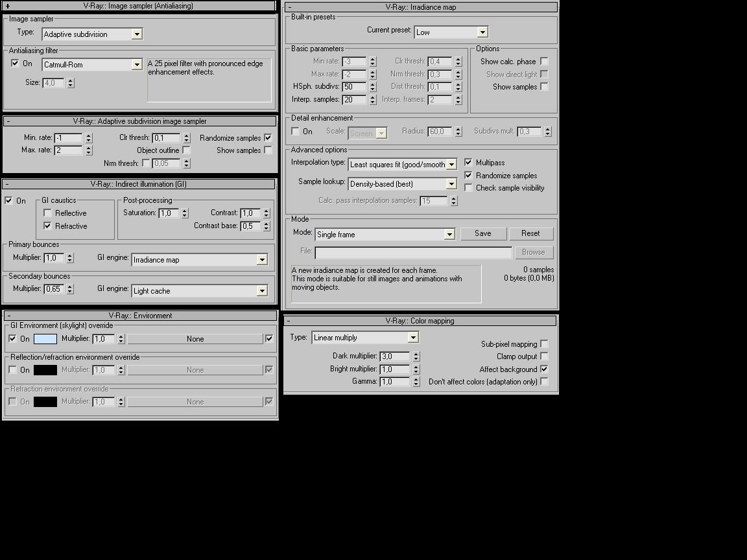Click the Primary bounces Multiplier spinner
This screenshot has height=560, width=747.
tap(70, 257)
